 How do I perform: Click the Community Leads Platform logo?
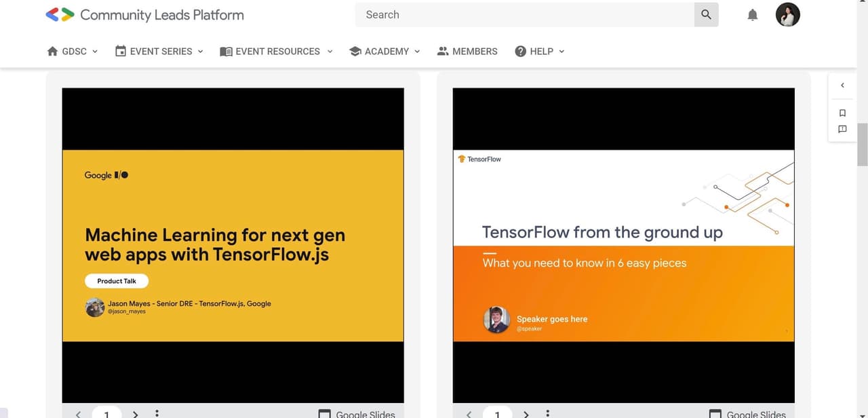click(x=144, y=15)
